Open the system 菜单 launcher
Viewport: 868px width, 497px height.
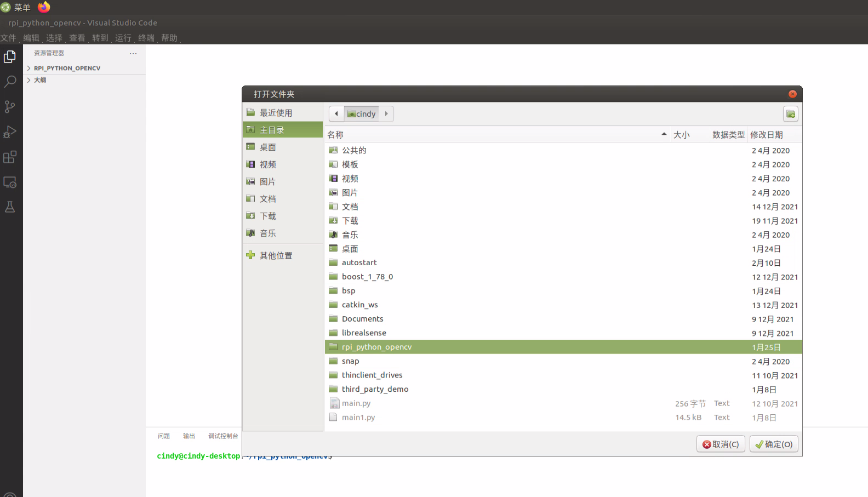click(16, 7)
